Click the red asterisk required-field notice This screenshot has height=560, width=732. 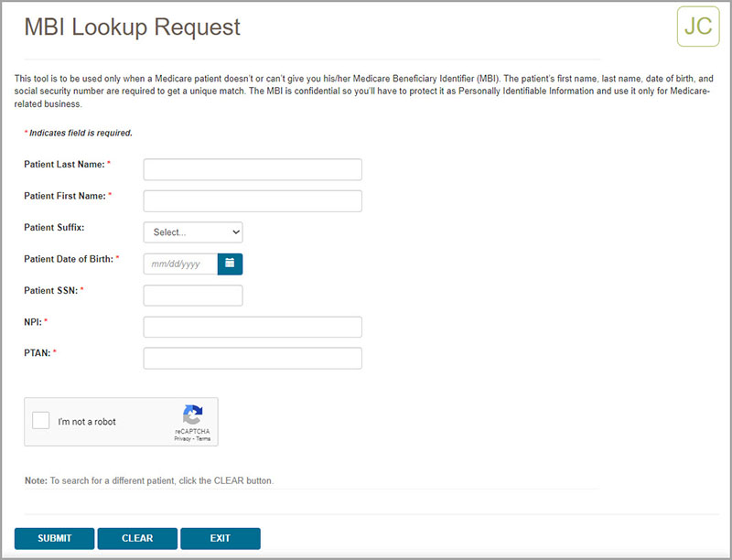tap(78, 132)
